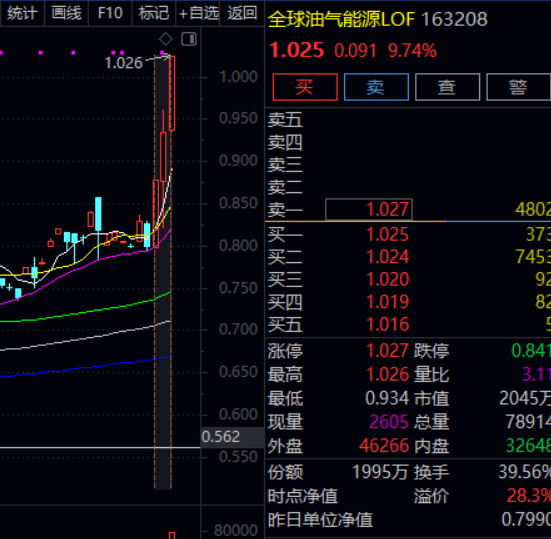
Task: Click the 买二 bid price 1.024
Action: [x=388, y=257]
